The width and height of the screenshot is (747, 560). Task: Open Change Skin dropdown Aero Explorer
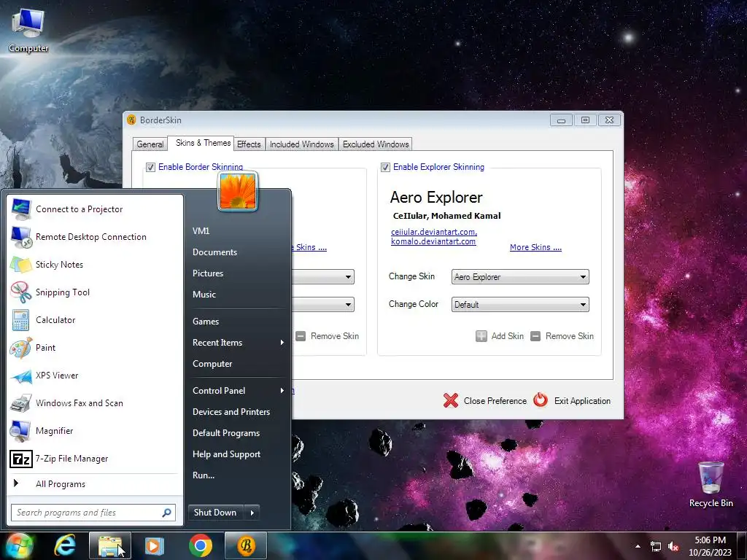tap(520, 276)
